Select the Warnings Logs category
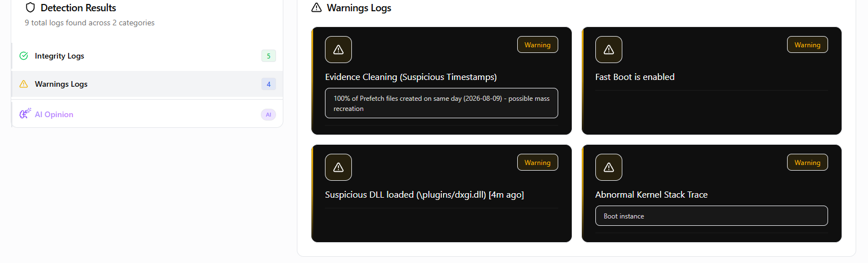Viewport: 868px width, 263px height. click(x=147, y=84)
